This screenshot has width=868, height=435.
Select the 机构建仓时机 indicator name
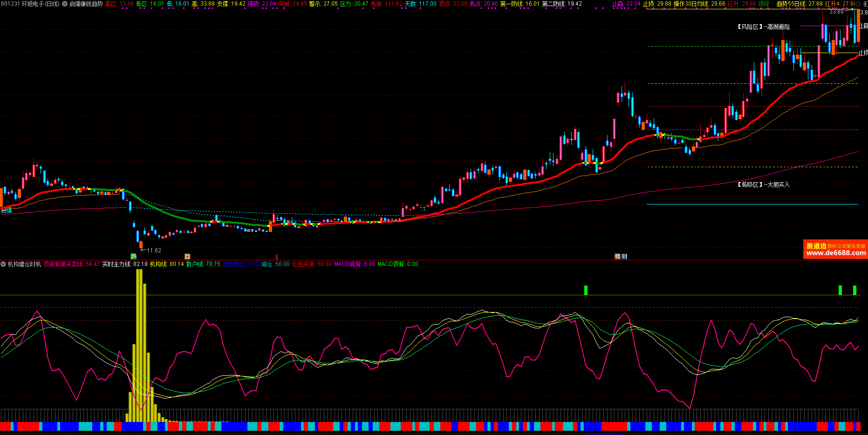[24, 264]
